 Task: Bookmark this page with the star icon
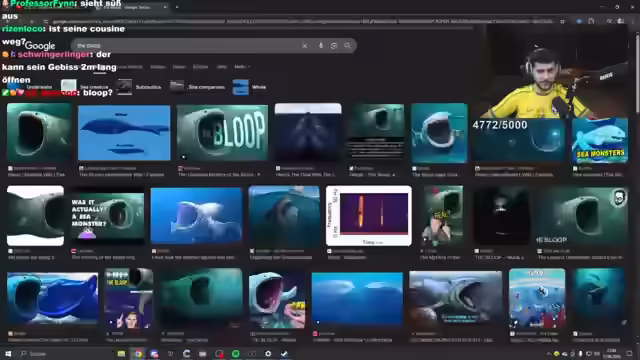562,21
